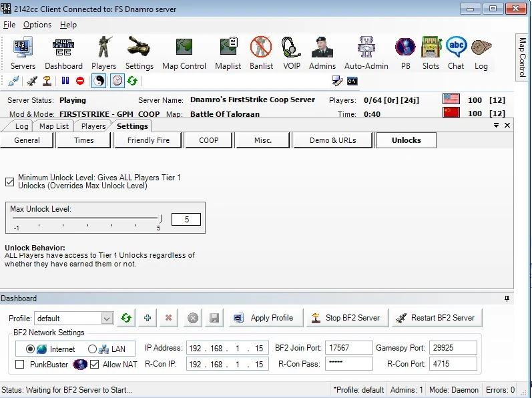This screenshot has height=398, width=532.
Task: Open the Misc. settings section
Action: 263,140
